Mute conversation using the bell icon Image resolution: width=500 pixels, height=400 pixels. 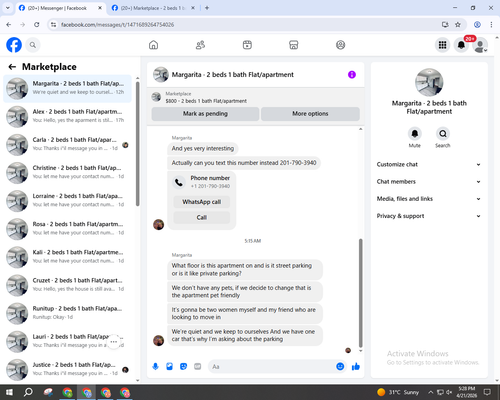414,134
